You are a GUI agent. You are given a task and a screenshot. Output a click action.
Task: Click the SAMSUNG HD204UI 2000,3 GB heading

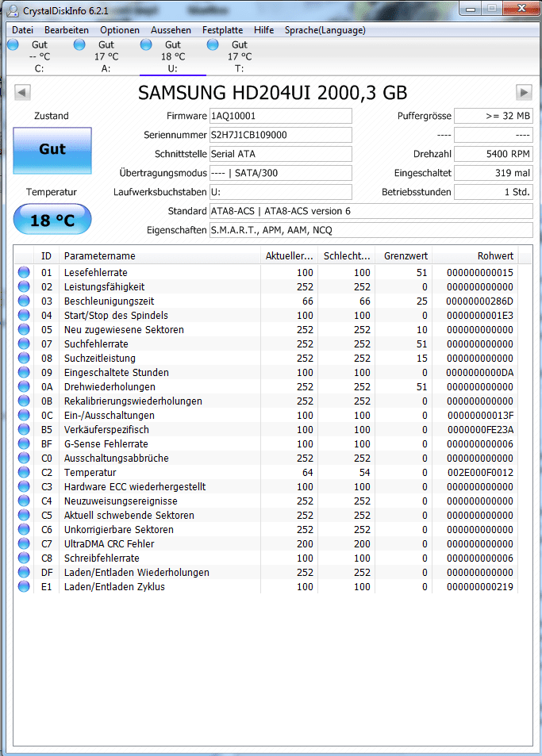(x=273, y=93)
